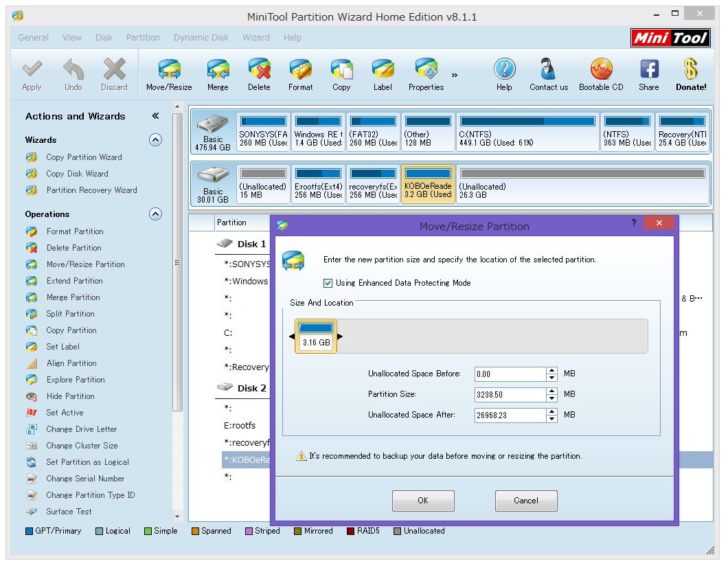Click the Unallocated Space After input field
728x570 pixels.
pos(510,415)
